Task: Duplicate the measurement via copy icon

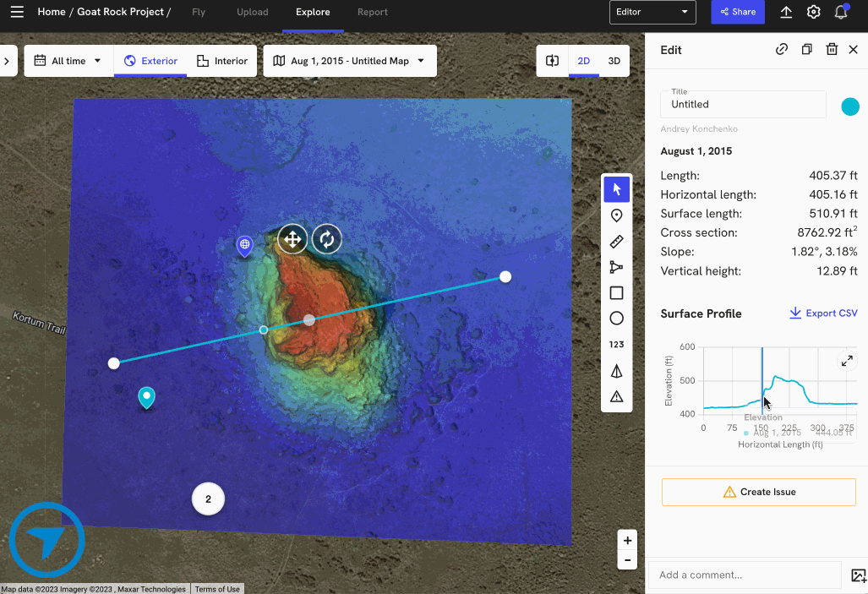Action: point(806,50)
